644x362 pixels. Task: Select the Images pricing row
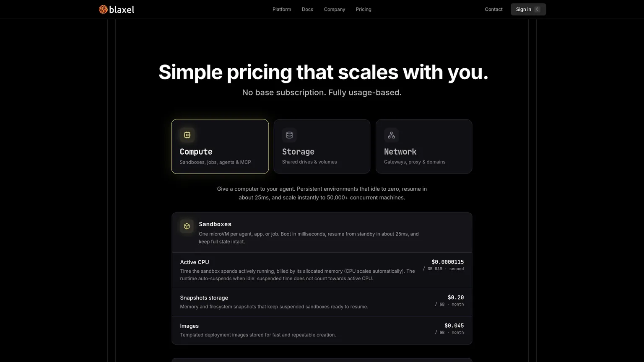[x=322, y=330]
